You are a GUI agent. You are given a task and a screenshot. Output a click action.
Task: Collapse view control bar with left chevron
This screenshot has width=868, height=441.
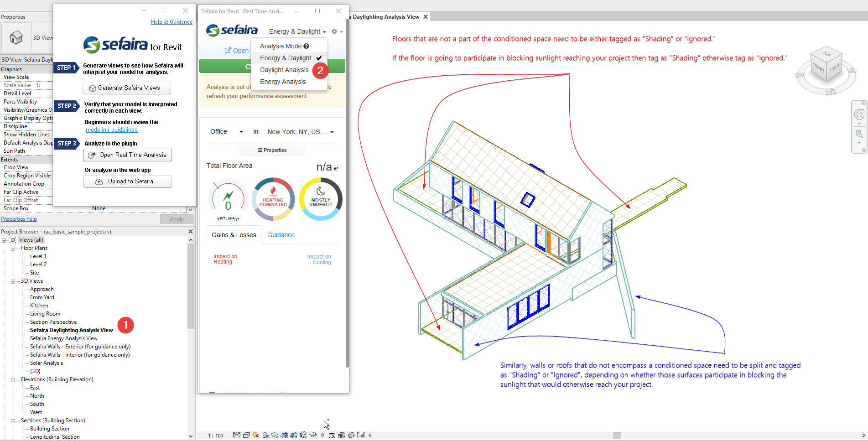(370, 435)
